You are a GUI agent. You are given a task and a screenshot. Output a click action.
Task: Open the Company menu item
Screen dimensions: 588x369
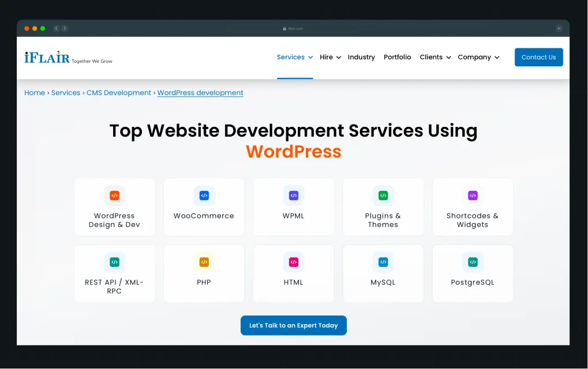click(474, 57)
